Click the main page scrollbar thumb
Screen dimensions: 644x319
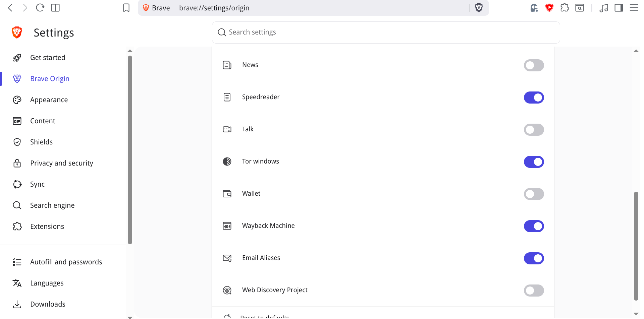[x=636, y=246]
